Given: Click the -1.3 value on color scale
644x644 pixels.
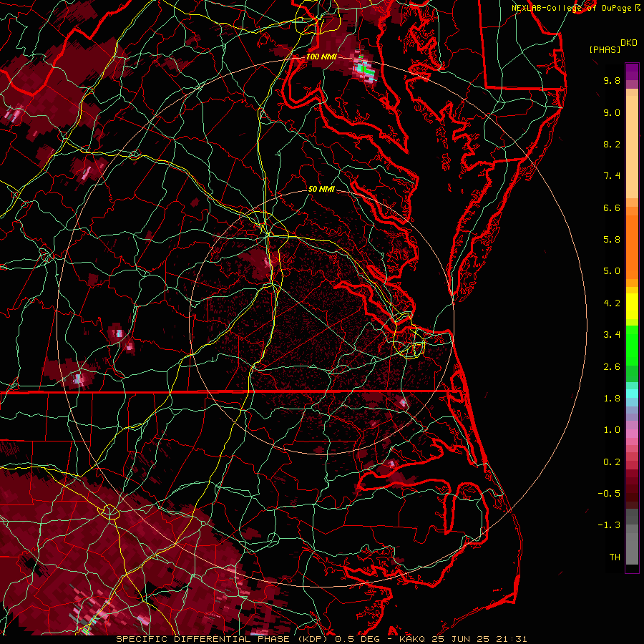Looking at the screenshot, I should 609,525.
